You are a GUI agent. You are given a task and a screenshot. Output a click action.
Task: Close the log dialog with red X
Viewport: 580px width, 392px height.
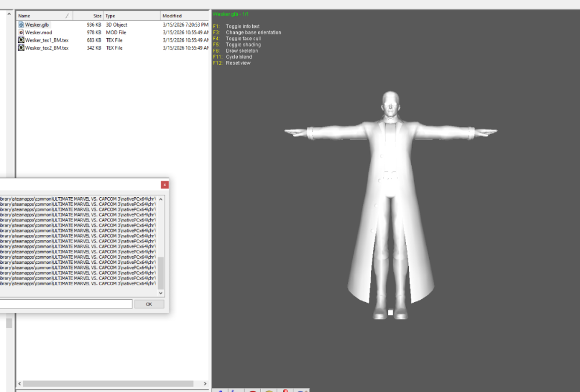click(x=165, y=184)
